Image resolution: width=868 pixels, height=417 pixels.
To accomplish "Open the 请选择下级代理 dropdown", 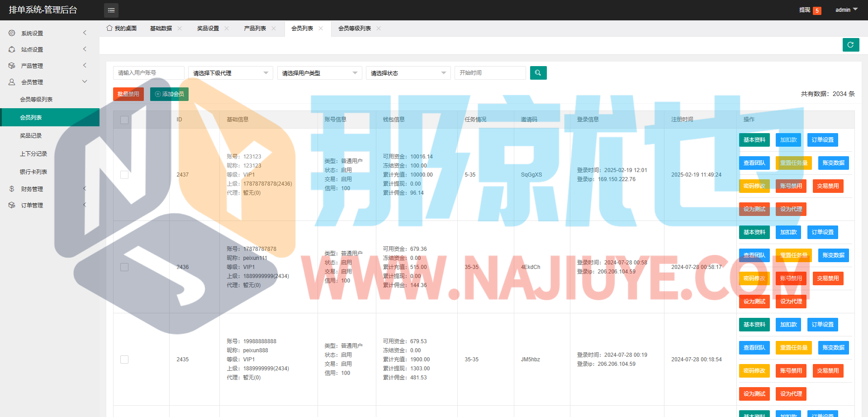I will tap(230, 73).
